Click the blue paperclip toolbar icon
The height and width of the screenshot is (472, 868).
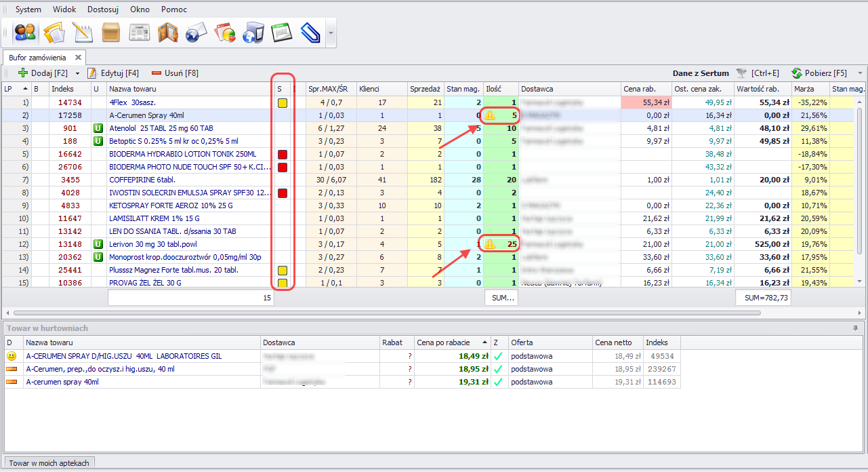310,33
